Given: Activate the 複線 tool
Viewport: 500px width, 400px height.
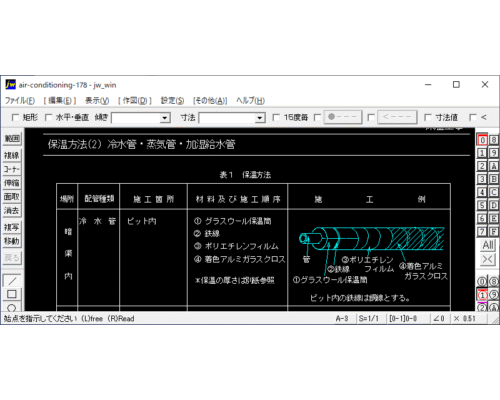Looking at the screenshot, I should point(12,155).
